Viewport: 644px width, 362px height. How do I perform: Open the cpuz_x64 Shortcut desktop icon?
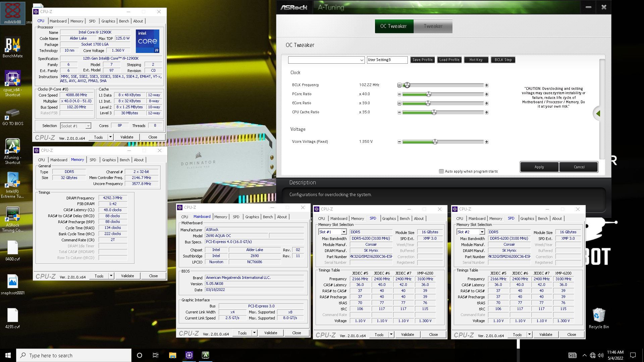pos(13,83)
